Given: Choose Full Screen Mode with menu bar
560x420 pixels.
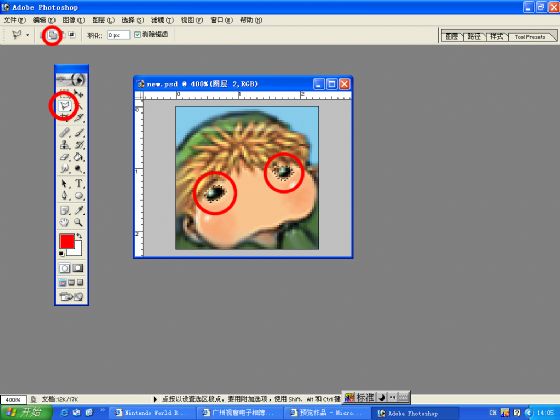Looking at the screenshot, I should [71, 283].
